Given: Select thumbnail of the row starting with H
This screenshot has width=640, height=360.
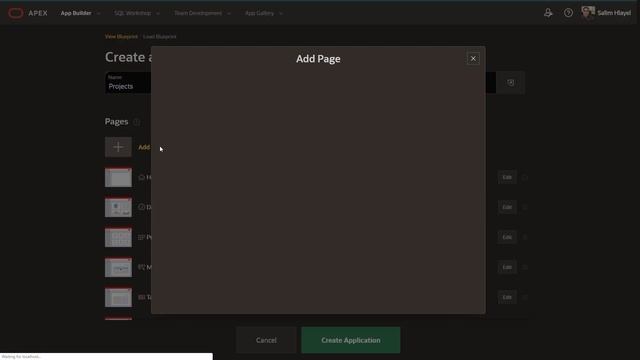Looking at the screenshot, I should pos(118,177).
